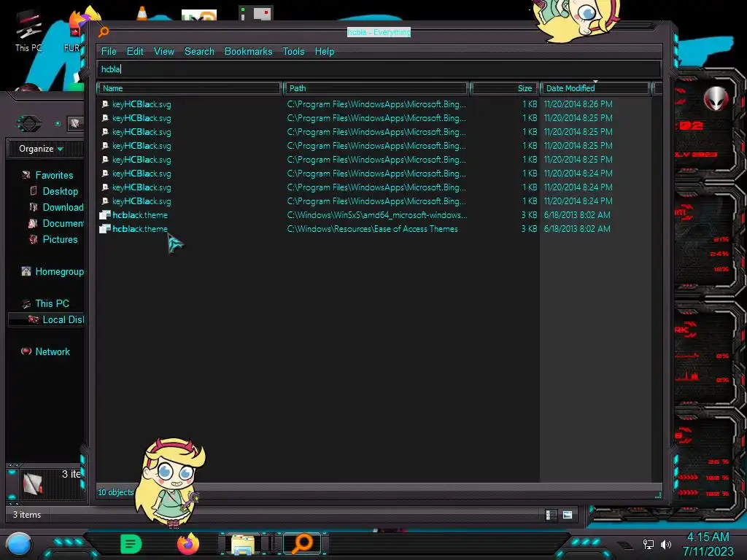Image resolution: width=747 pixels, height=560 pixels.
Task: Select Favorites in Explorer navigation pane
Action: (54, 175)
